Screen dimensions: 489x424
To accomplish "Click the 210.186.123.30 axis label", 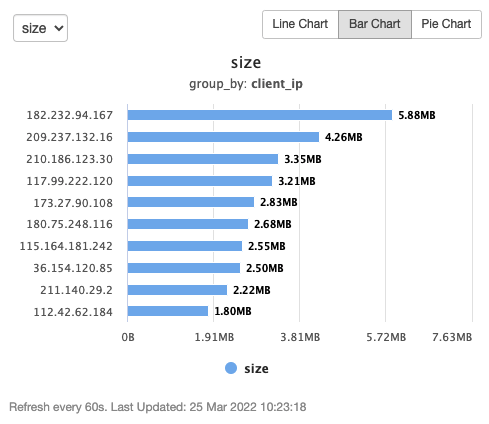I will coord(70,159).
